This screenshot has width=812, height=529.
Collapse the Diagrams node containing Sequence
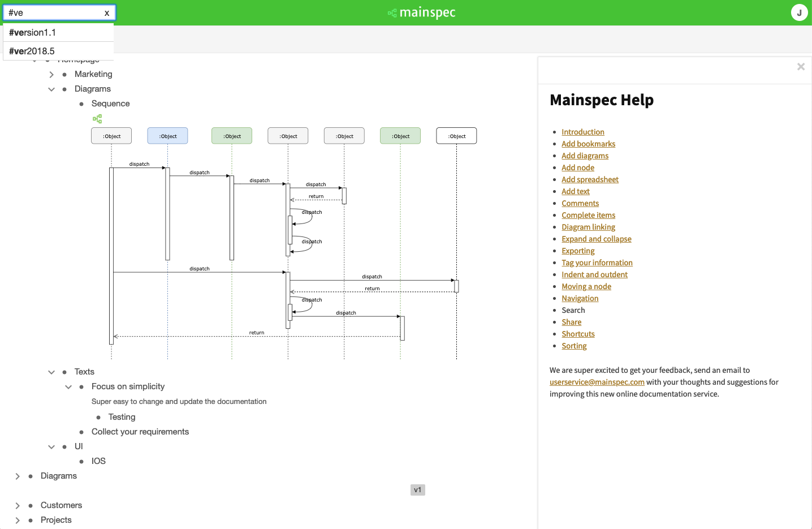pyautogui.click(x=51, y=89)
